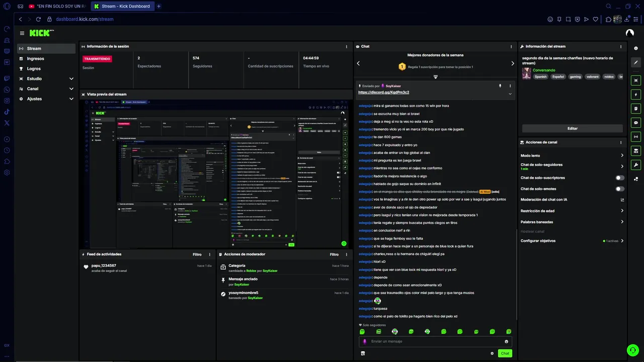Open Twitch in the Opera sidebar
Image resolution: width=644 pixels, height=362 pixels.
[x=7, y=78]
